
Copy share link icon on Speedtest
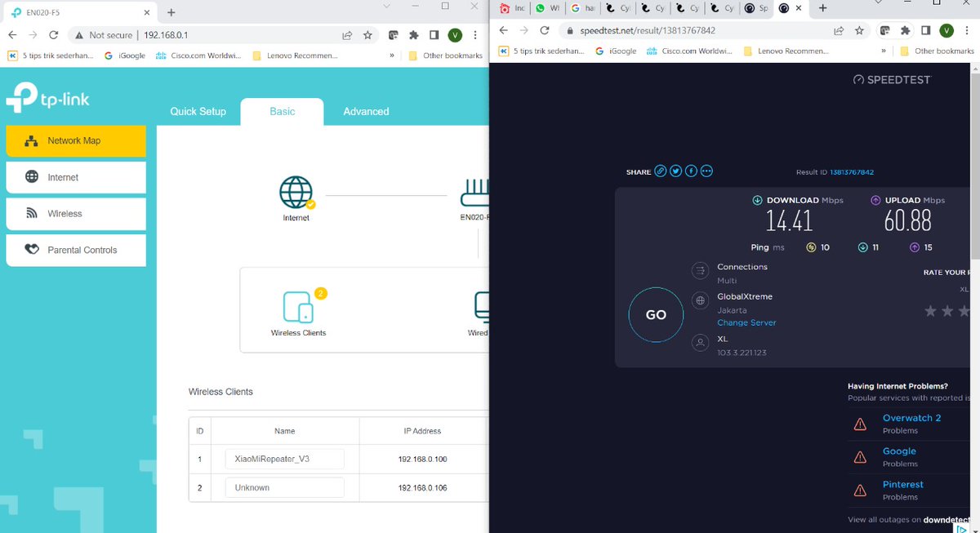pos(661,171)
